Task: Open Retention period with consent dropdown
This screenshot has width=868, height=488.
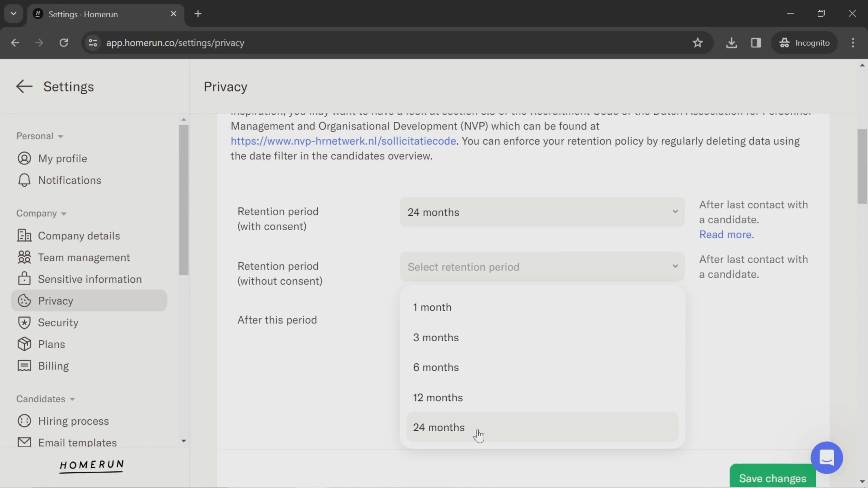Action: [542, 212]
